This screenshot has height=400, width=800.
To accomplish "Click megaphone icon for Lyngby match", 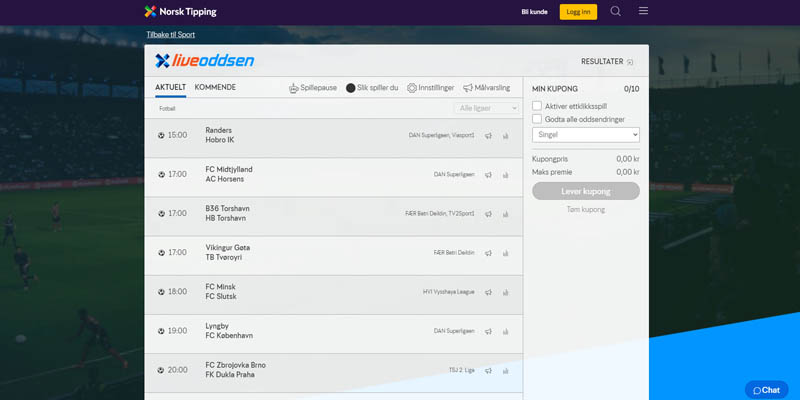I will 488,331.
